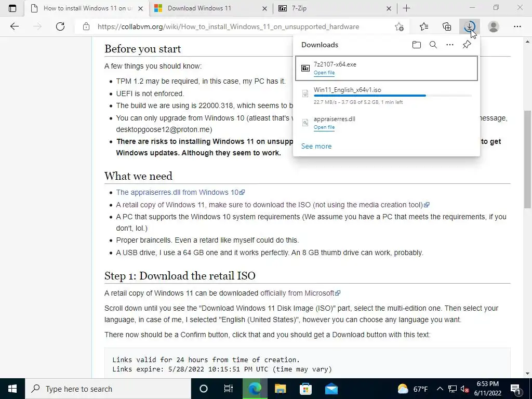Viewport: 532px width, 399px height.
Task: Open Microsoft Store from the taskbar
Action: (x=305, y=389)
